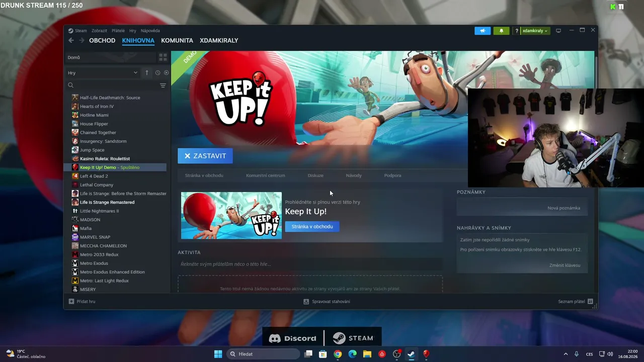
Task: Open the Přátelé menu
Action: (118, 31)
